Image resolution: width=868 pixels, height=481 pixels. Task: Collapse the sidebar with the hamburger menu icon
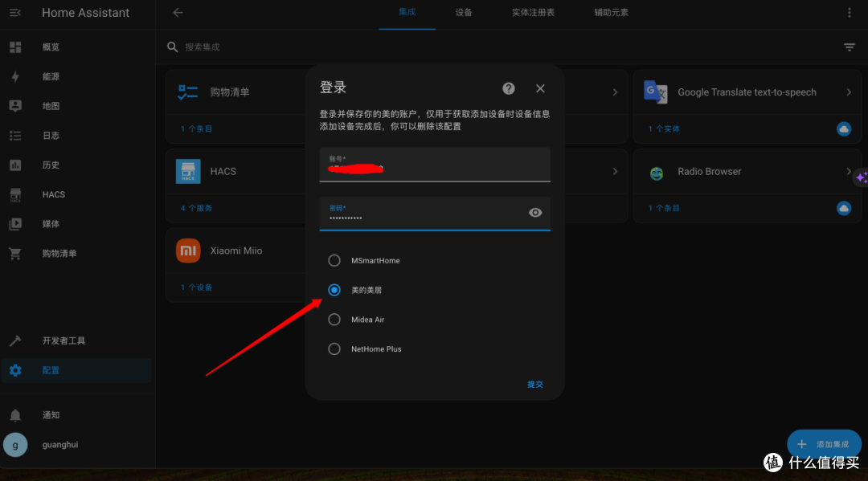tap(15, 12)
